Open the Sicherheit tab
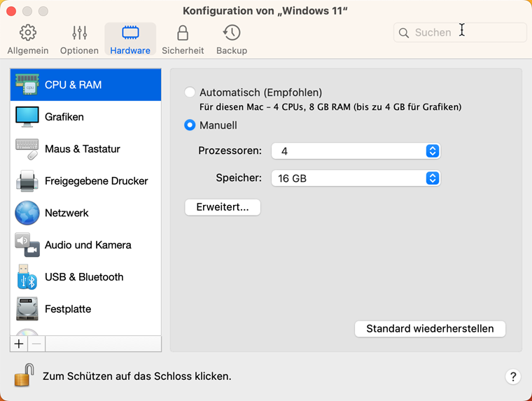The width and height of the screenshot is (532, 401). (183, 39)
